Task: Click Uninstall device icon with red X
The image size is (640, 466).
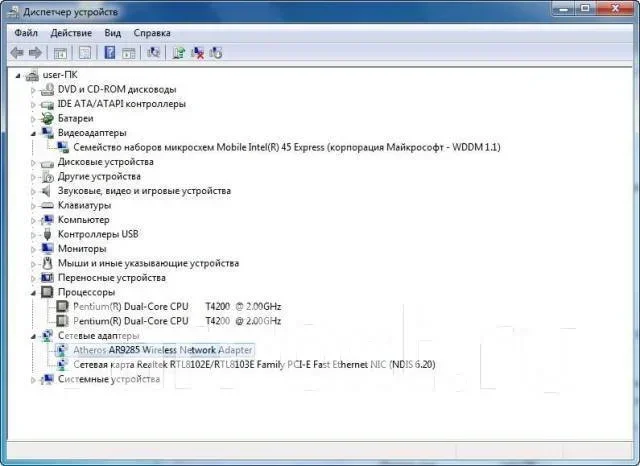Action: point(198,53)
